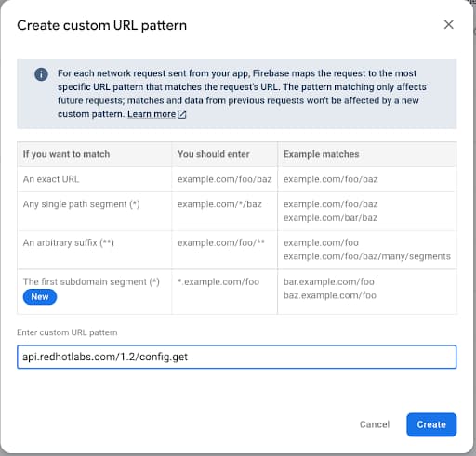Click the 'Example matches' column header
This screenshot has height=456, width=476.
point(321,154)
